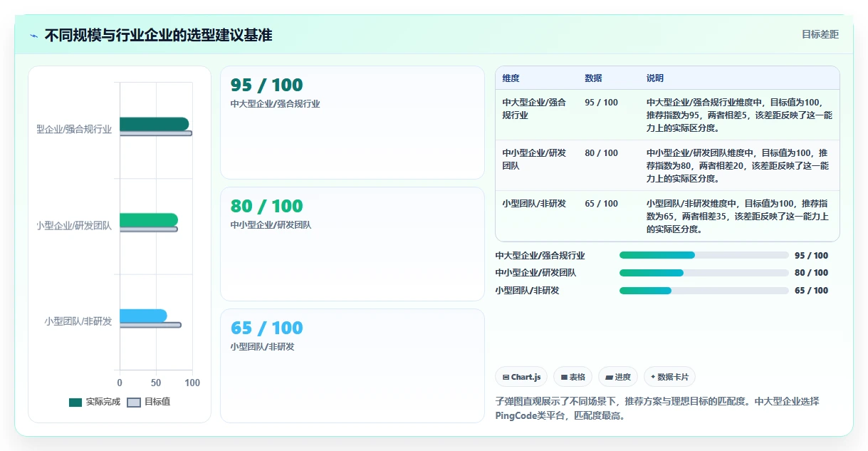Click the 数据 column header
This screenshot has height=451, width=868.
pyautogui.click(x=593, y=78)
